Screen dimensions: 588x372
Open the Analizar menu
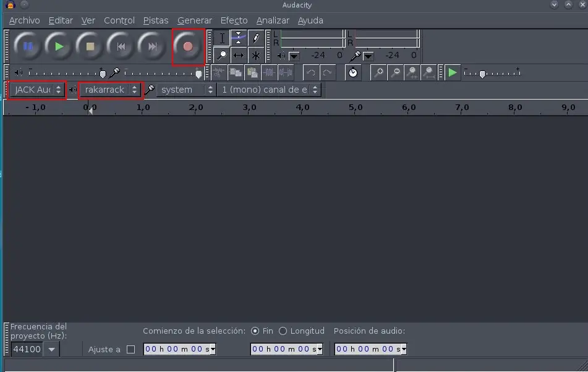(273, 20)
